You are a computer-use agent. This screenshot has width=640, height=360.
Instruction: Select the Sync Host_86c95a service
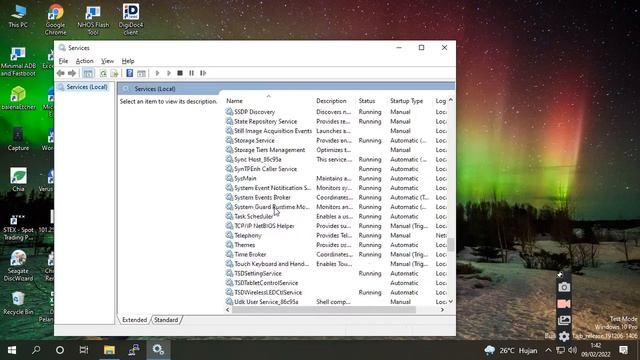336,159
